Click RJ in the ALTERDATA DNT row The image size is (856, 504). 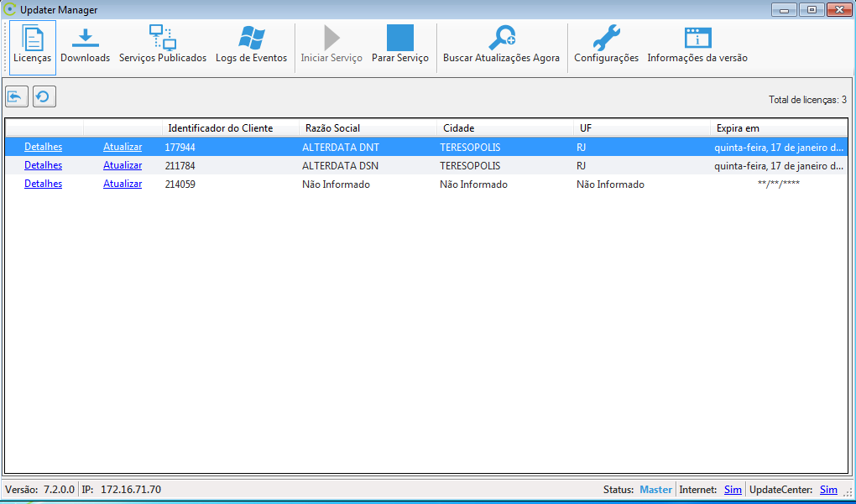tap(581, 148)
